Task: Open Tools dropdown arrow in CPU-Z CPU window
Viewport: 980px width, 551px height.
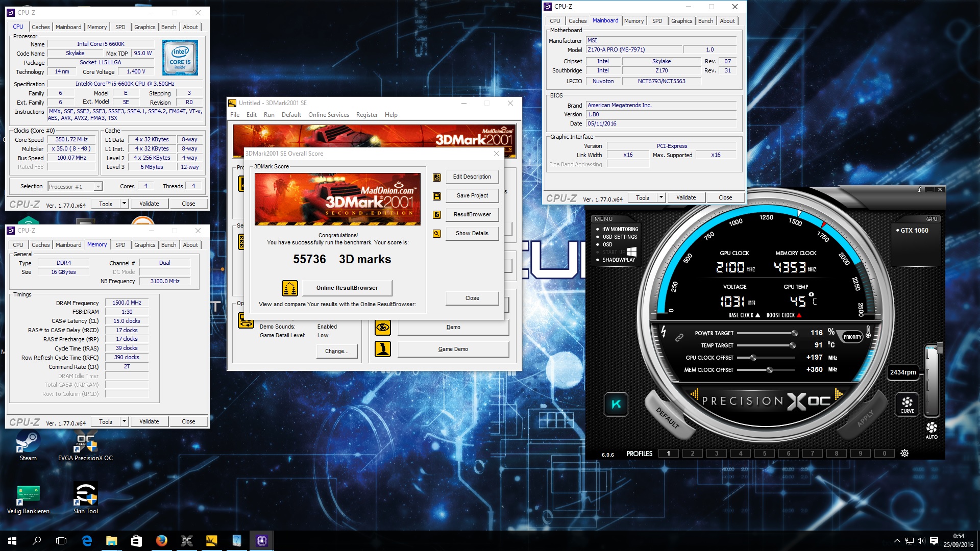Action: tap(124, 204)
